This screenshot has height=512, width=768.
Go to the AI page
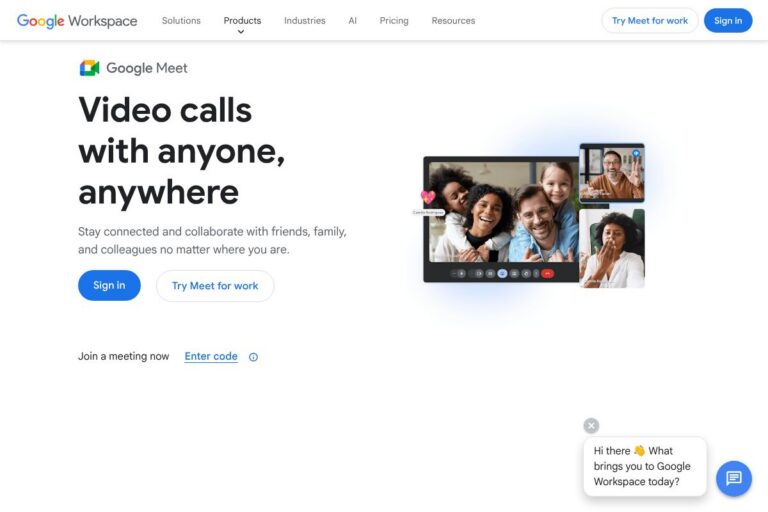352,21
